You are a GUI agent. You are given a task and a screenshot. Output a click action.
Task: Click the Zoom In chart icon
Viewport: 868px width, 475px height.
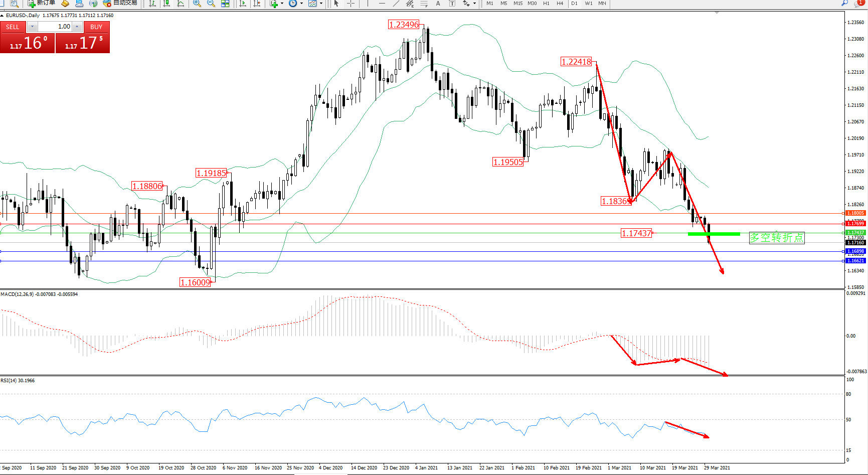click(x=197, y=4)
